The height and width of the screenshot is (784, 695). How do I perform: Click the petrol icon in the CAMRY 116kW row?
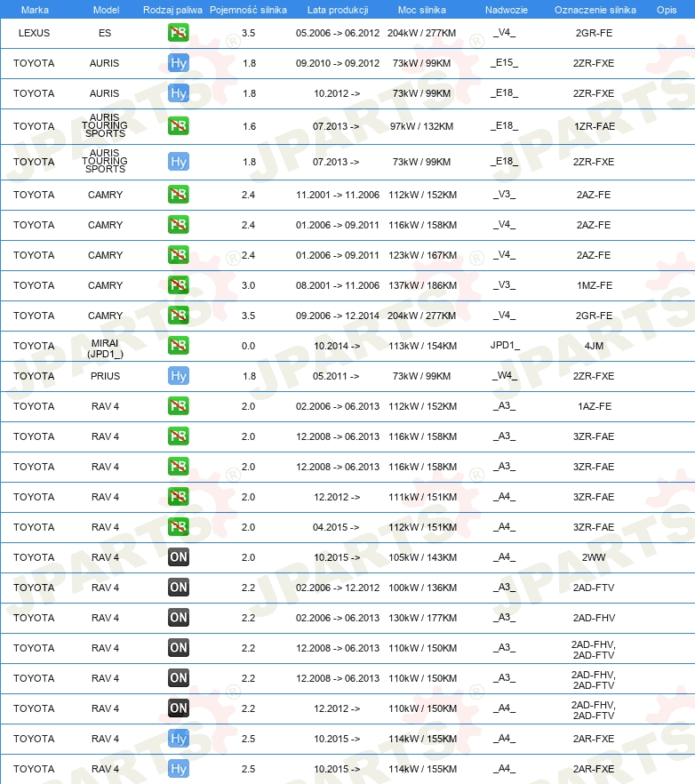pos(179,225)
